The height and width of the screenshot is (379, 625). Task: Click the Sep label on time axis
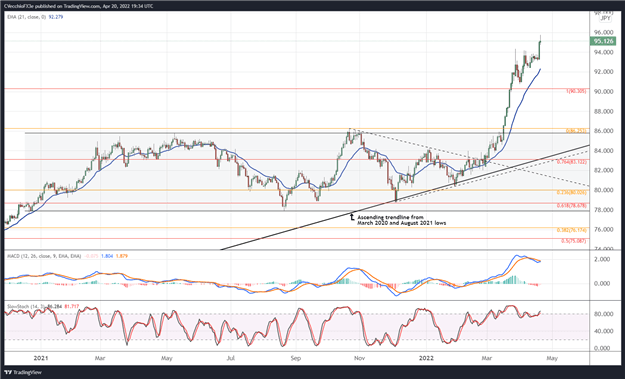tap(295, 358)
